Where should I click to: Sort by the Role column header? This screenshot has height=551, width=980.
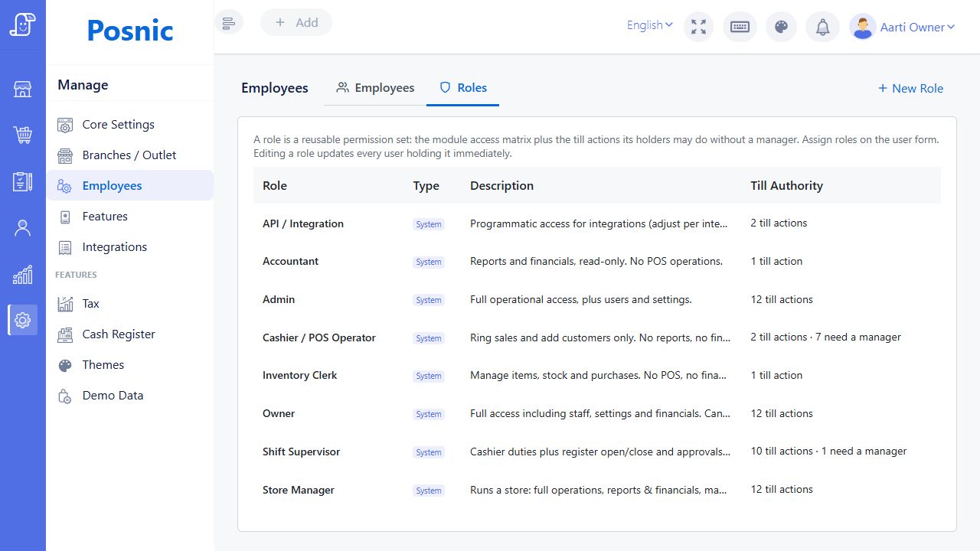[x=275, y=185]
